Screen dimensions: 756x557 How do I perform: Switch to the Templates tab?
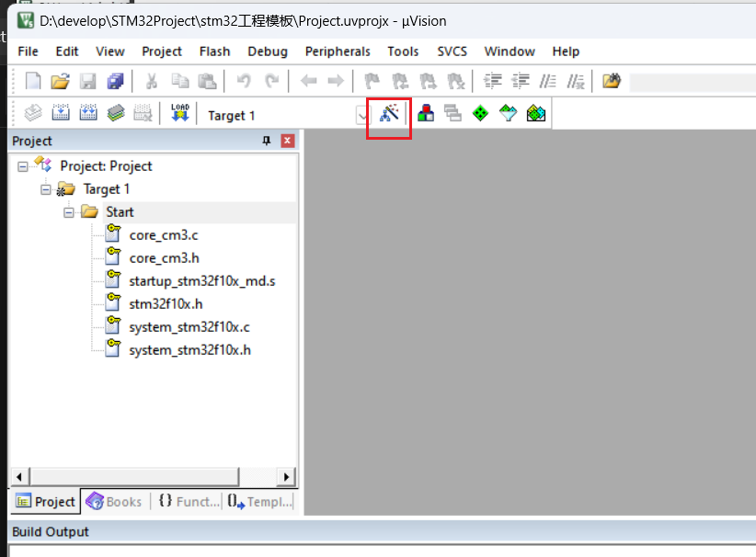click(x=259, y=502)
